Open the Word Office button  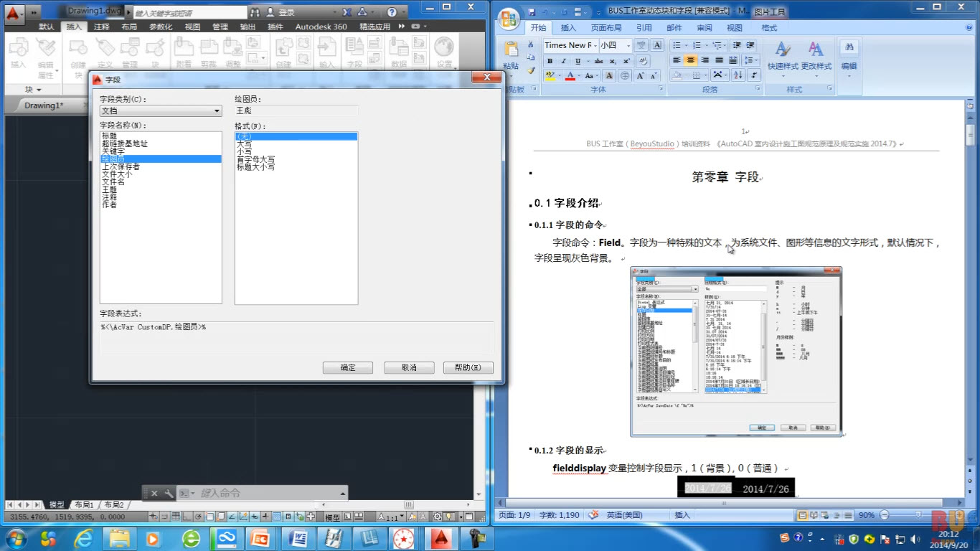click(509, 19)
